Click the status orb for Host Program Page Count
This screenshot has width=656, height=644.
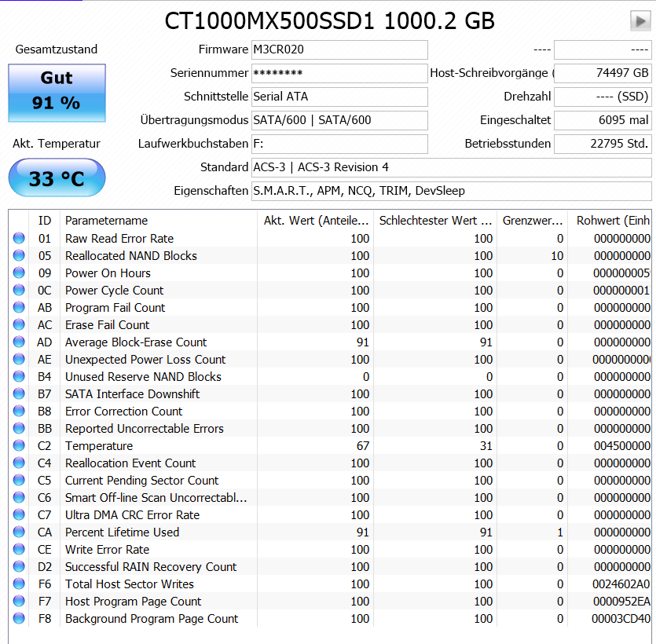pos(19,602)
